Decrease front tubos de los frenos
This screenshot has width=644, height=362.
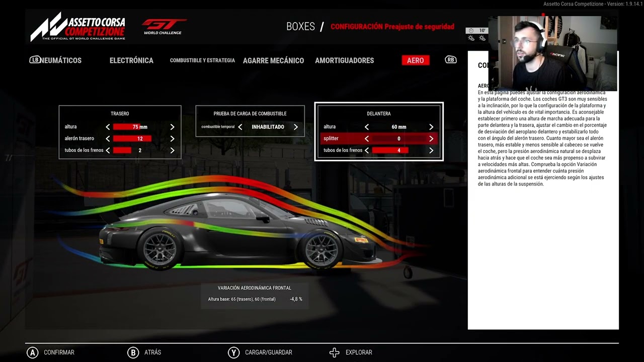[x=367, y=150]
